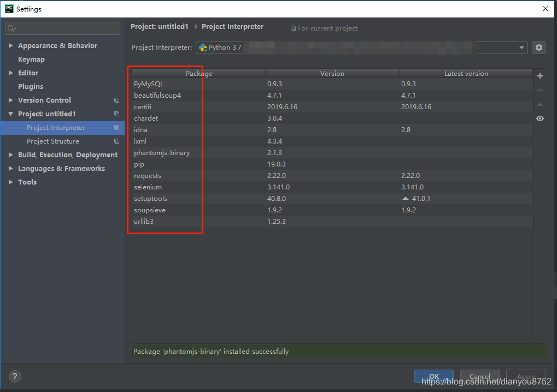The image size is (557, 392).
Task: Click the Cancel button
Action: click(x=479, y=376)
